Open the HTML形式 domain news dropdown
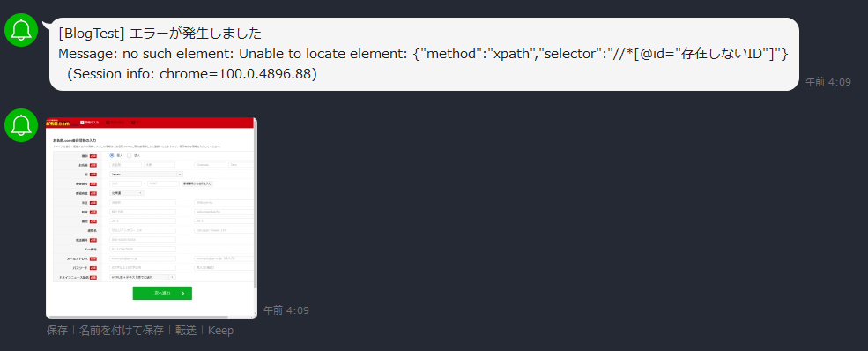The width and height of the screenshot is (868, 351). [143, 277]
